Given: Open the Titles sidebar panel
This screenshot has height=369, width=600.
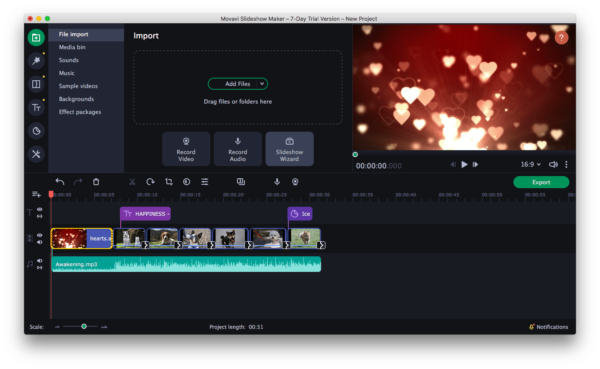Looking at the screenshot, I should [36, 108].
